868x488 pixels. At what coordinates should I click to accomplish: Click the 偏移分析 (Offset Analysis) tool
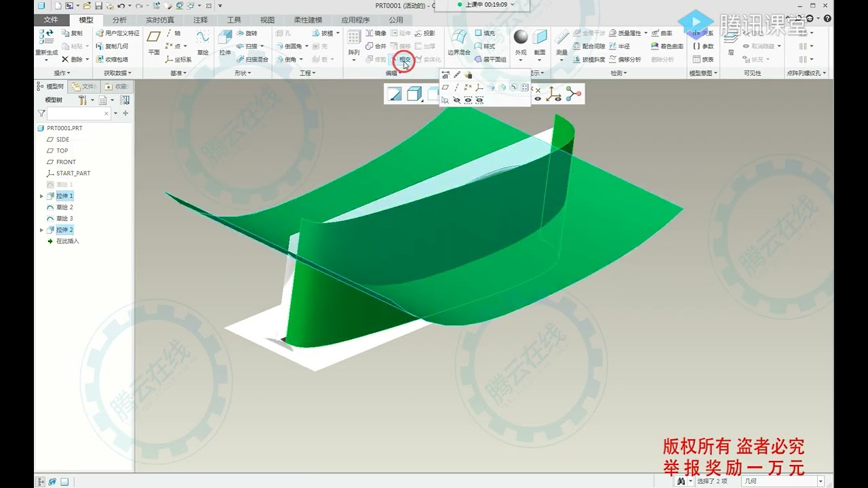[625, 60]
